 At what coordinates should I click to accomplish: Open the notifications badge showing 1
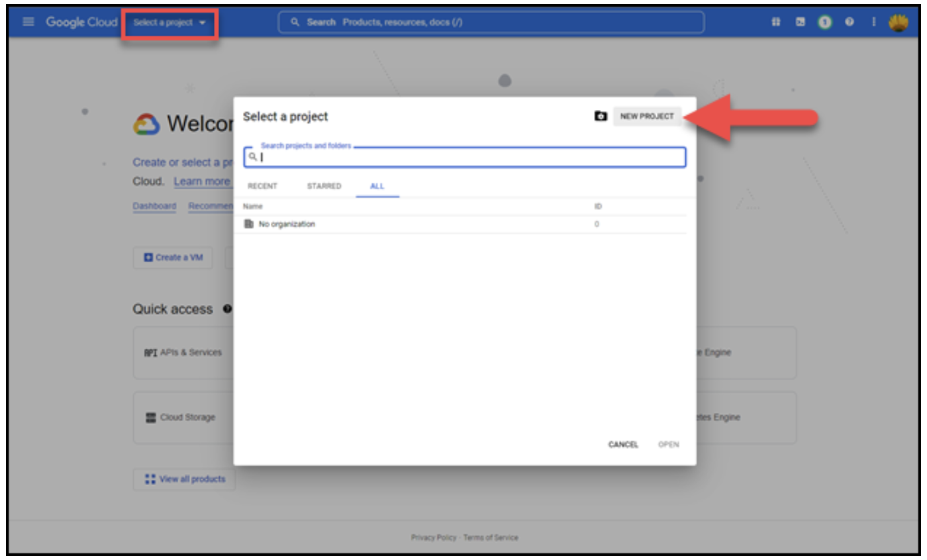[x=824, y=23]
